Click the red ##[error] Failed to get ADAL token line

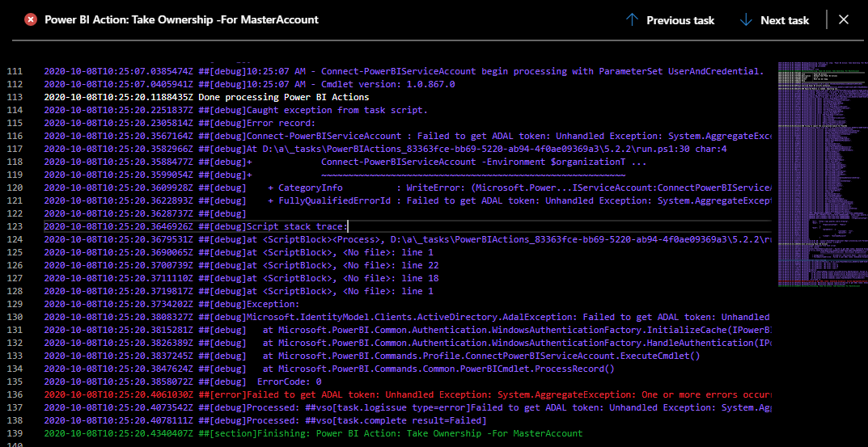[408, 394]
